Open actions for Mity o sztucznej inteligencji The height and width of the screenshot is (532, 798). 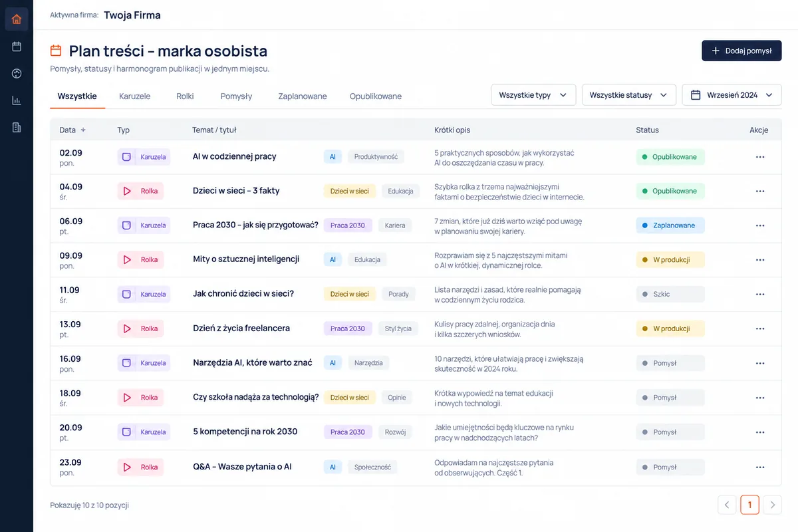(760, 260)
